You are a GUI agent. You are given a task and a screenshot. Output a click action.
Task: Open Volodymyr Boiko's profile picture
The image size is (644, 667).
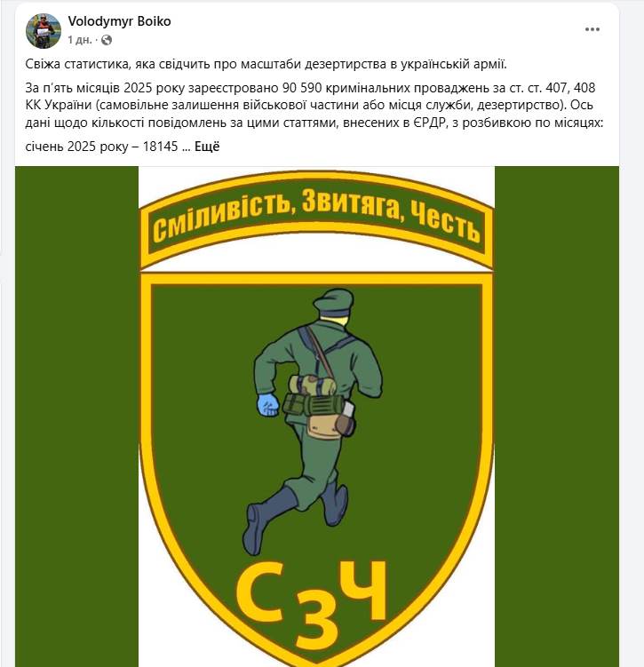click(43, 30)
